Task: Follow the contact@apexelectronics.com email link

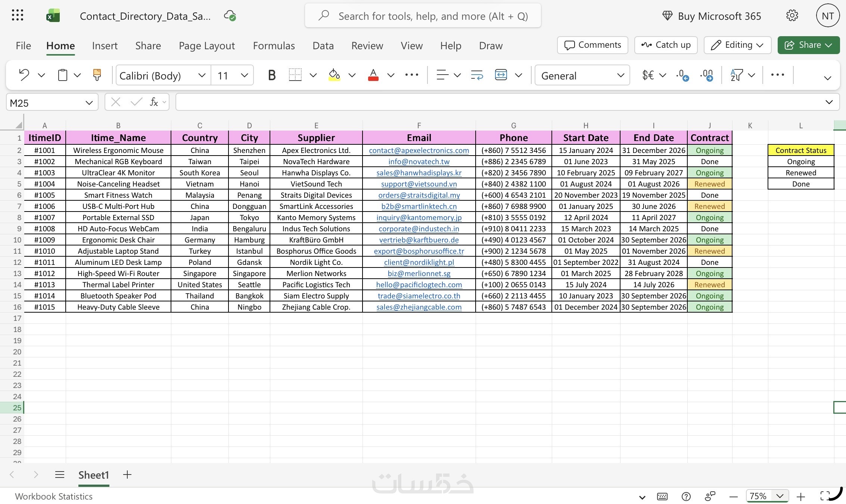Action: pyautogui.click(x=419, y=150)
